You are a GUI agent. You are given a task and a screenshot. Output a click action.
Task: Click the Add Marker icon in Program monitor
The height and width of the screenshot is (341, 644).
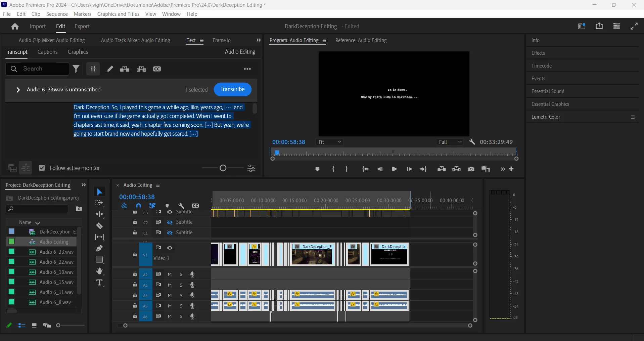pos(317,169)
